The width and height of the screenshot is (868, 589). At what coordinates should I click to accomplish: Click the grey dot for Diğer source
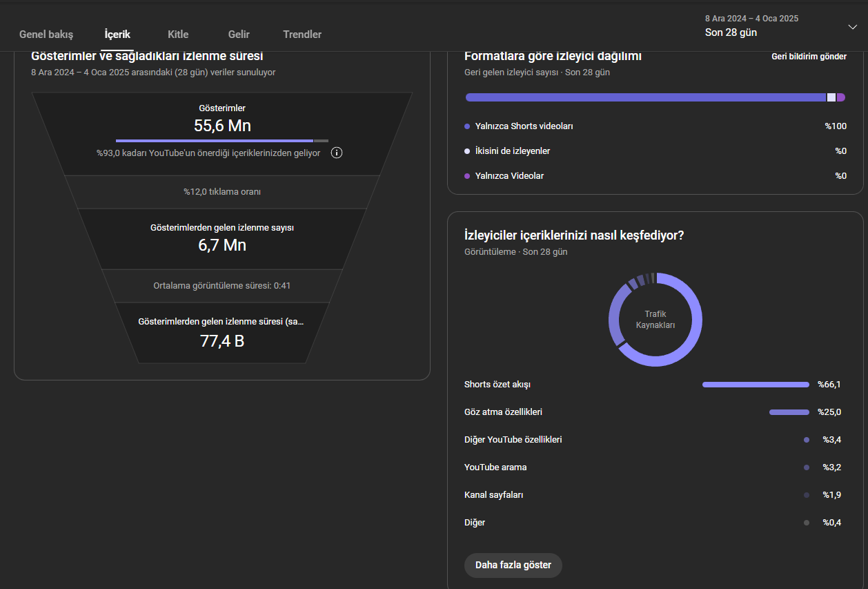(807, 523)
